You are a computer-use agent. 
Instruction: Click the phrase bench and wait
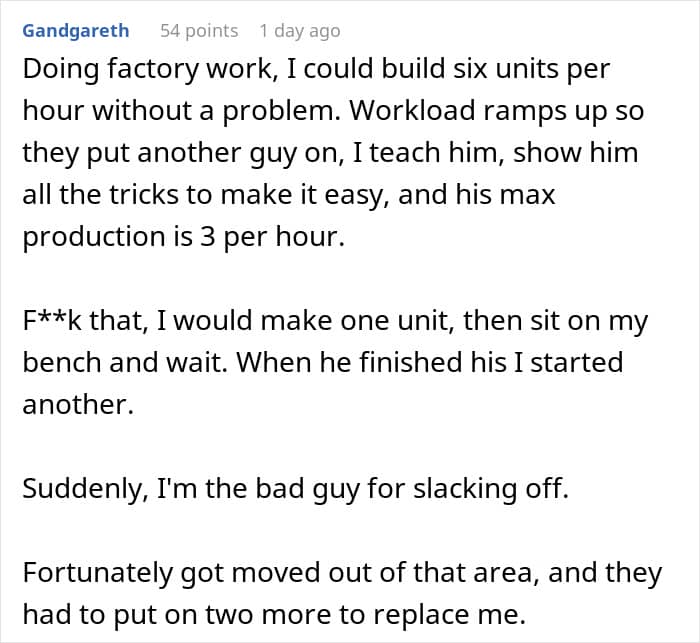[x=128, y=362]
